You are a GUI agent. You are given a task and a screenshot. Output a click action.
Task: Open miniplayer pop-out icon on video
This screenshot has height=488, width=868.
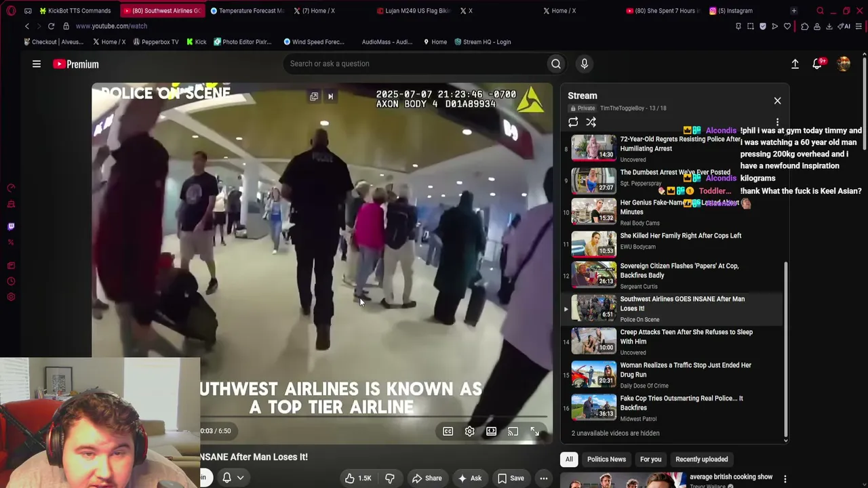pyautogui.click(x=314, y=96)
